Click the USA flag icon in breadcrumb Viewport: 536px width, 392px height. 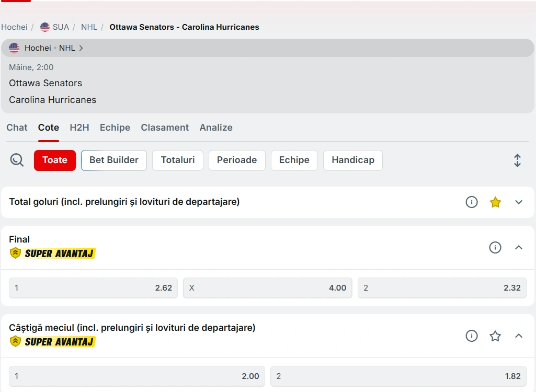click(45, 27)
